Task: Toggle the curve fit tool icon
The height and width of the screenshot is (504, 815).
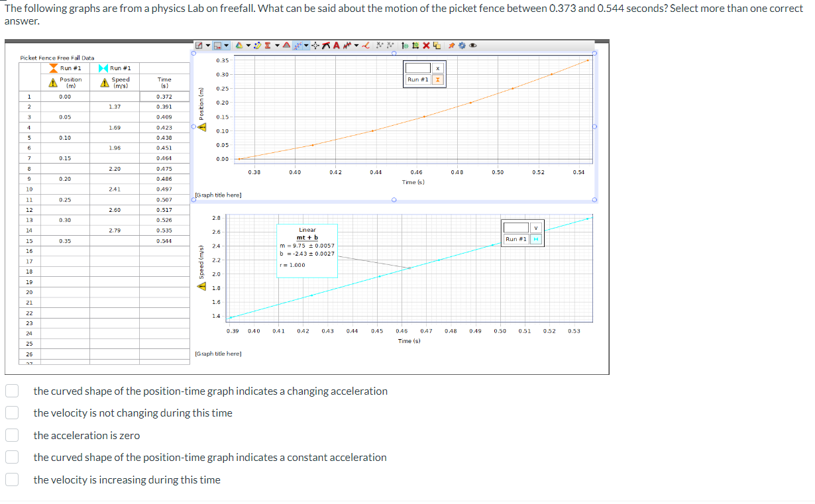Action: tap(297, 46)
